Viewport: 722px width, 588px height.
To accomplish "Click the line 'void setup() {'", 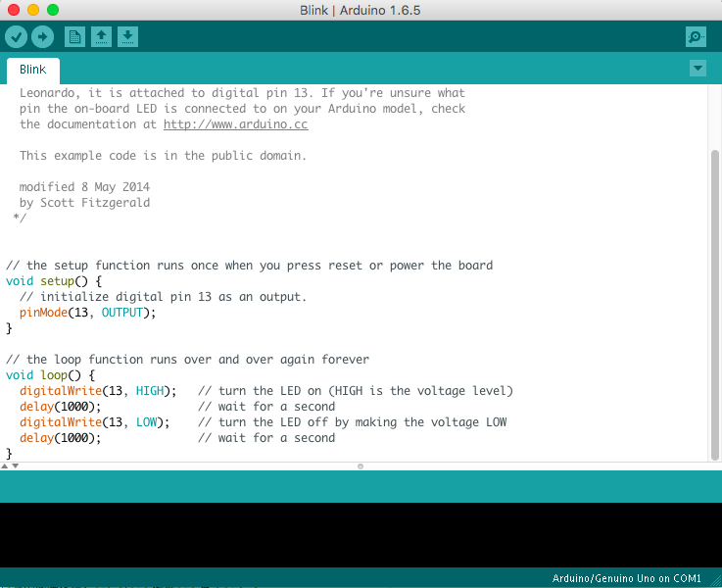I will [x=54, y=281].
